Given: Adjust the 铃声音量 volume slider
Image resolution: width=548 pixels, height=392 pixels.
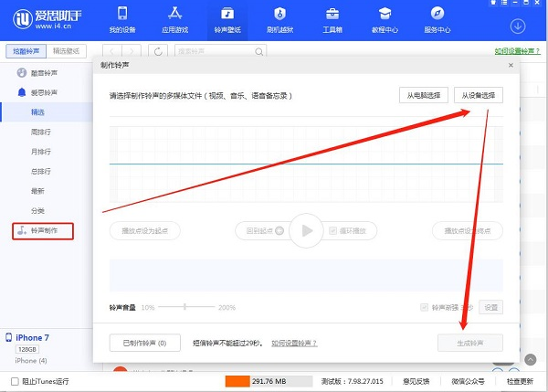Looking at the screenshot, I should pyautogui.click(x=184, y=307).
